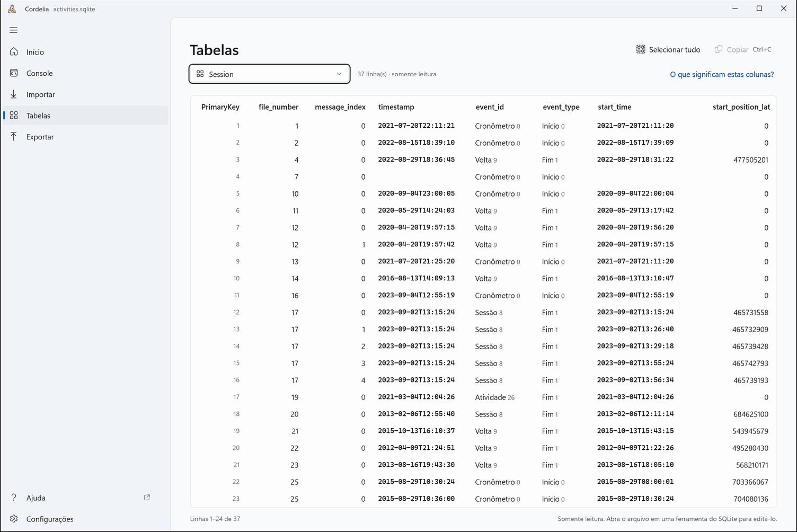Click the Início home icon
The width and height of the screenshot is (797, 532).
[x=14, y=52]
